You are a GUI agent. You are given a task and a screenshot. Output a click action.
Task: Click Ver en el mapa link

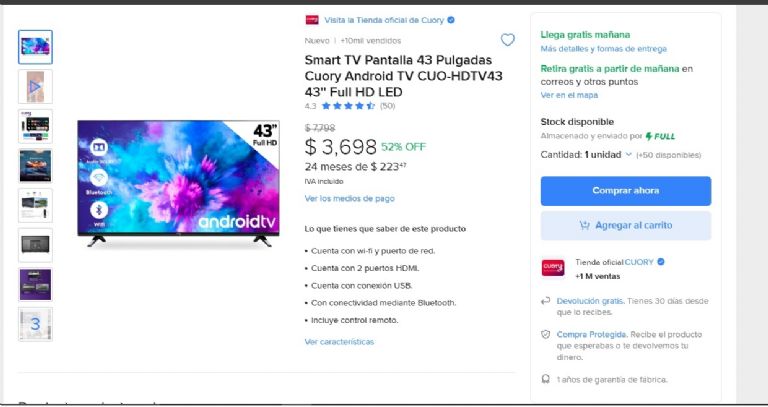569,95
